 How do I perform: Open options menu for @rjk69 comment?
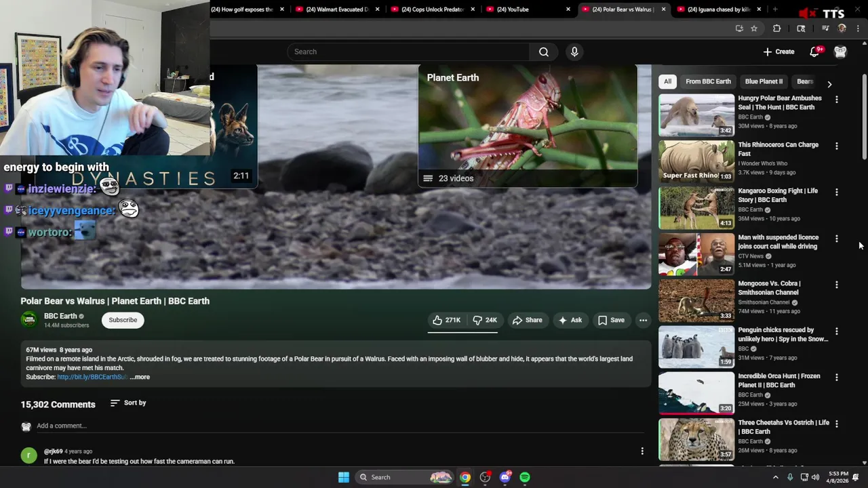click(642, 451)
